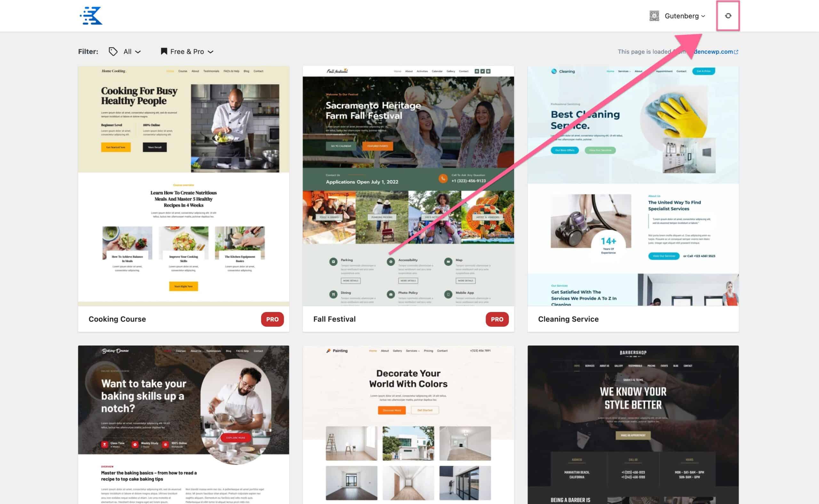Open the Cooking Course template preview
Image resolution: width=819 pixels, height=504 pixels.
click(x=184, y=186)
